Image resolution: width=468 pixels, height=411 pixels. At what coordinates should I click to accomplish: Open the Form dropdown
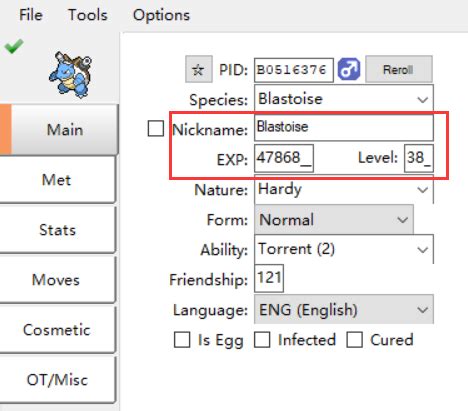334,220
